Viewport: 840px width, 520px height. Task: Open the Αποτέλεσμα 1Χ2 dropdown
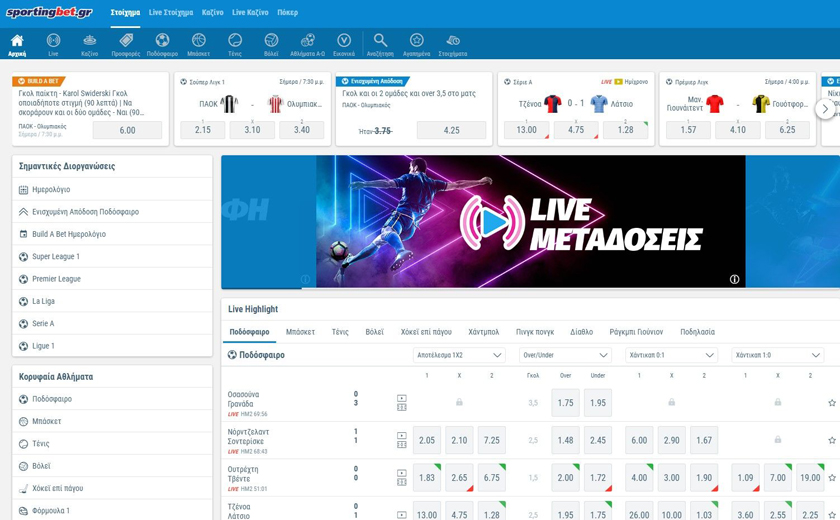coord(460,355)
